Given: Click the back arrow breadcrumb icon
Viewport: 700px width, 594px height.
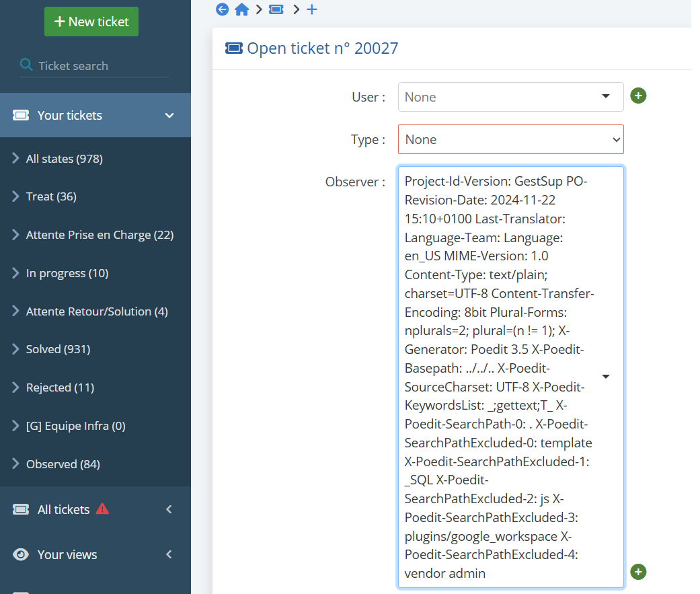Looking at the screenshot, I should [x=222, y=9].
